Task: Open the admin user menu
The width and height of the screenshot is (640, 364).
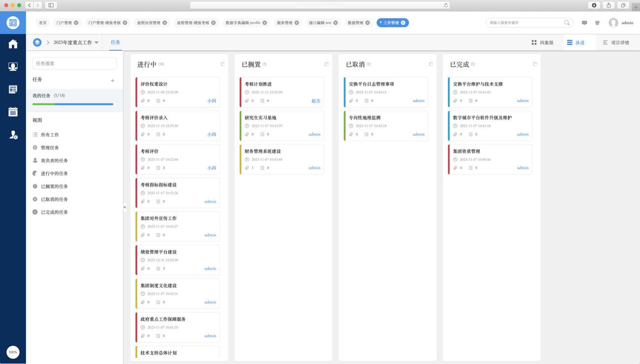Action: coord(621,23)
